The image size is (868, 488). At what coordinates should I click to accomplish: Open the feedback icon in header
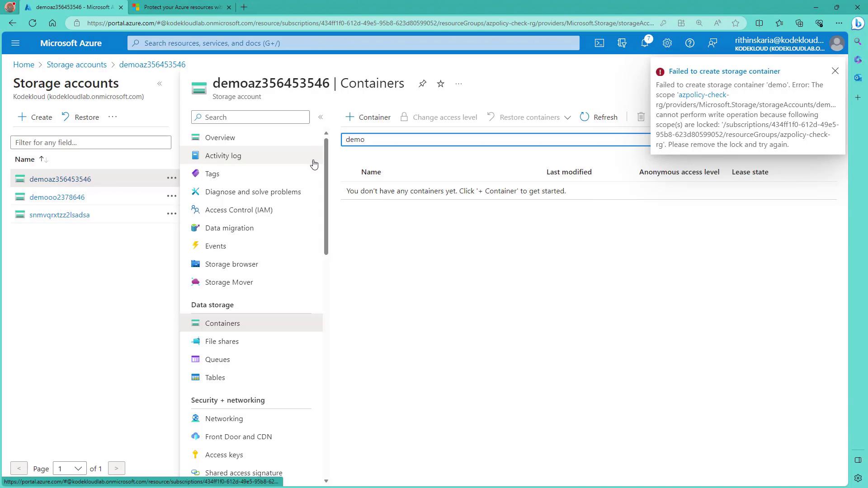(x=712, y=43)
